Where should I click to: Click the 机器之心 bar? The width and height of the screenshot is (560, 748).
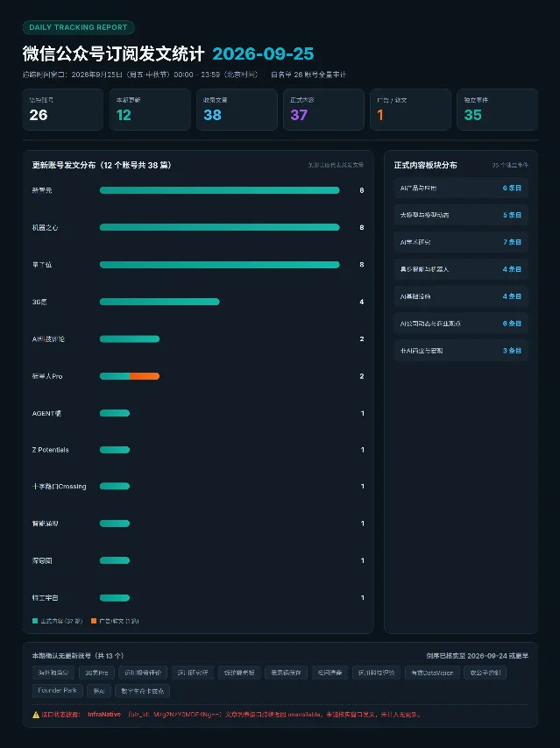point(220,227)
